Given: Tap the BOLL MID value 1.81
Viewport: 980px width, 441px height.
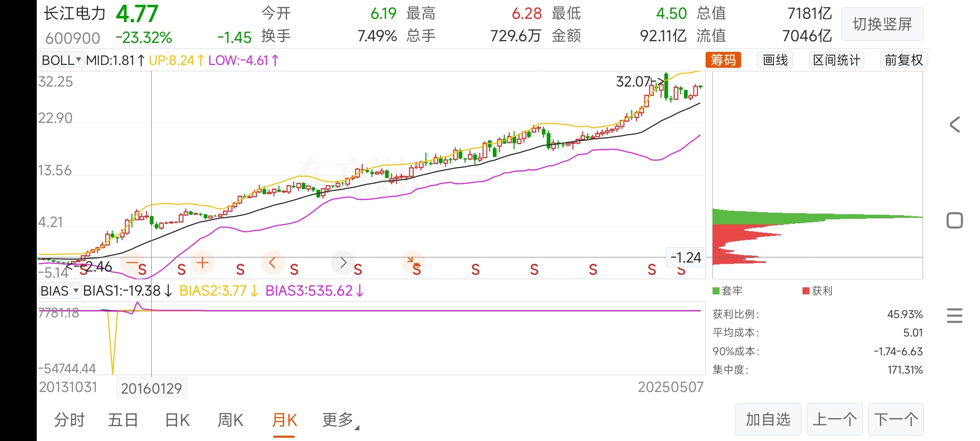Looking at the screenshot, I should pos(122,60).
